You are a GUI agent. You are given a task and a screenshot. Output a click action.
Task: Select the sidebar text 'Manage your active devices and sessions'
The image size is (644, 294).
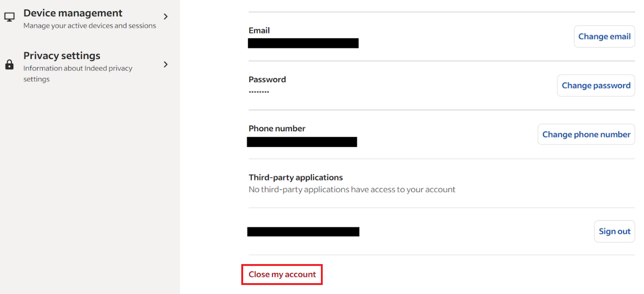coord(89,26)
